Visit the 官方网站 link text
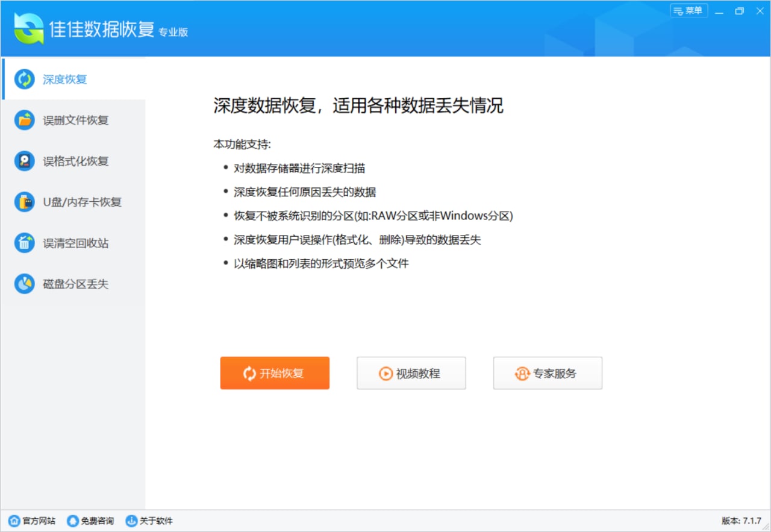 [x=39, y=521]
